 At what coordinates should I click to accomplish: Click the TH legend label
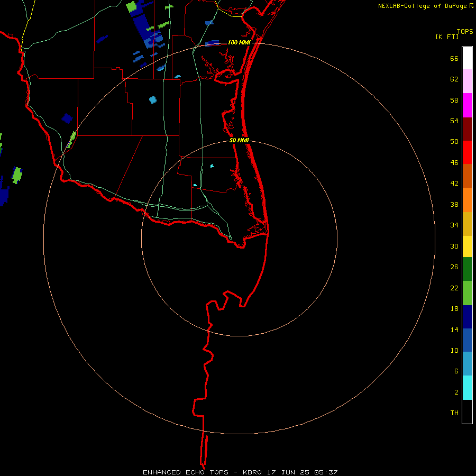tap(454, 413)
